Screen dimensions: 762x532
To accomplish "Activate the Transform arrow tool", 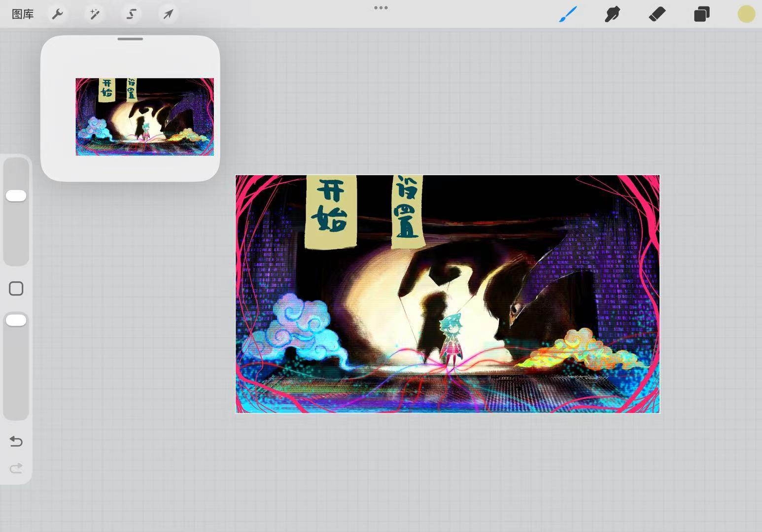I will [168, 14].
